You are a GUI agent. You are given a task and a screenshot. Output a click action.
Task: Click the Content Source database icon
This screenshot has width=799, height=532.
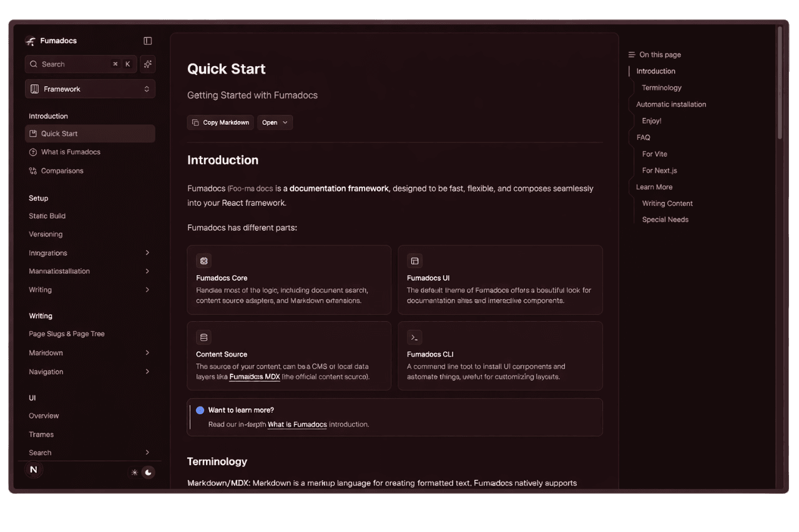(203, 337)
